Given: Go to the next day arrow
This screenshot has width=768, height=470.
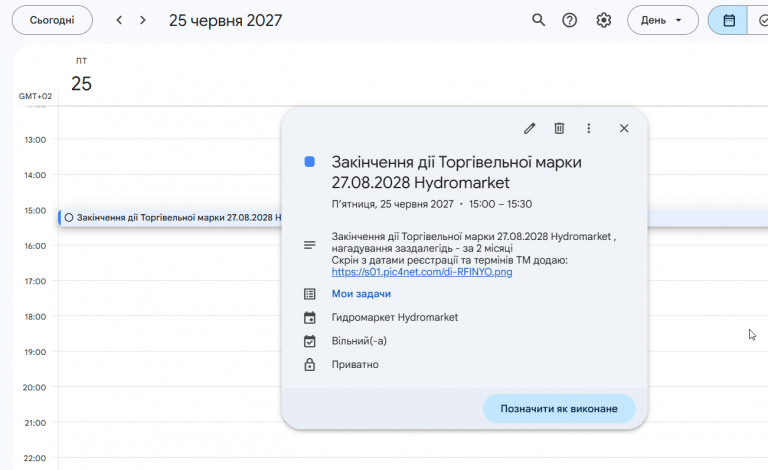Looking at the screenshot, I should click(x=143, y=20).
